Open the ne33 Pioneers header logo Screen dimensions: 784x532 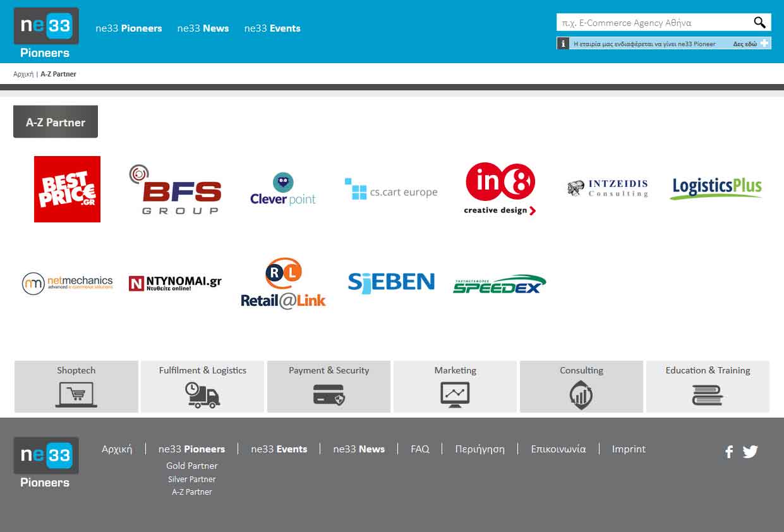(x=46, y=33)
